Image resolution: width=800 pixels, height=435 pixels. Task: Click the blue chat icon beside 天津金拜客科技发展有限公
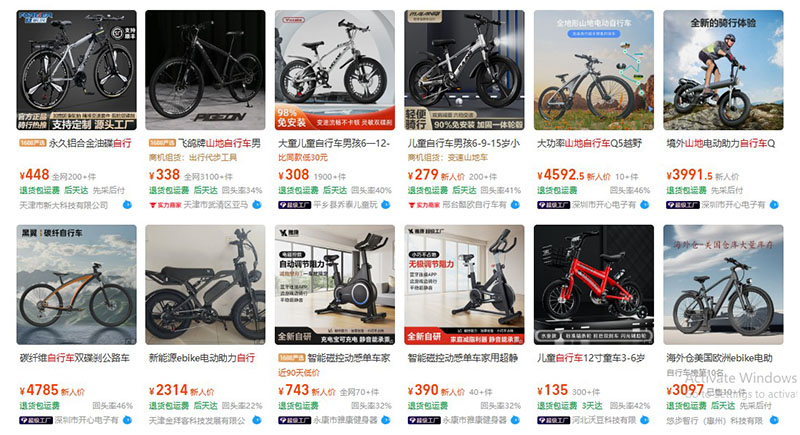[x=257, y=420]
